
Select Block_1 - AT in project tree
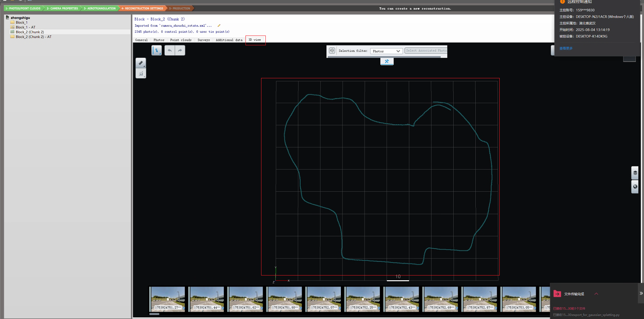25,27
